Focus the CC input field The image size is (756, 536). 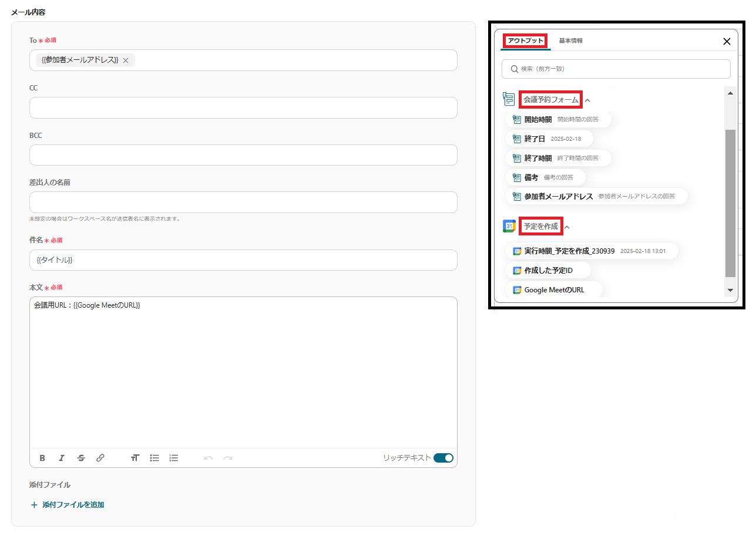pyautogui.click(x=243, y=108)
